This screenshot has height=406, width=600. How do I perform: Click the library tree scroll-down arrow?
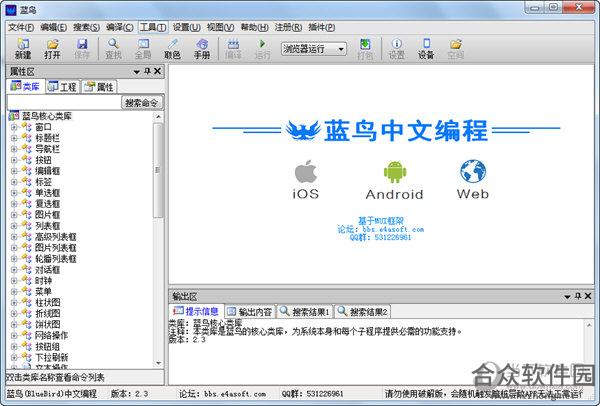(158, 363)
